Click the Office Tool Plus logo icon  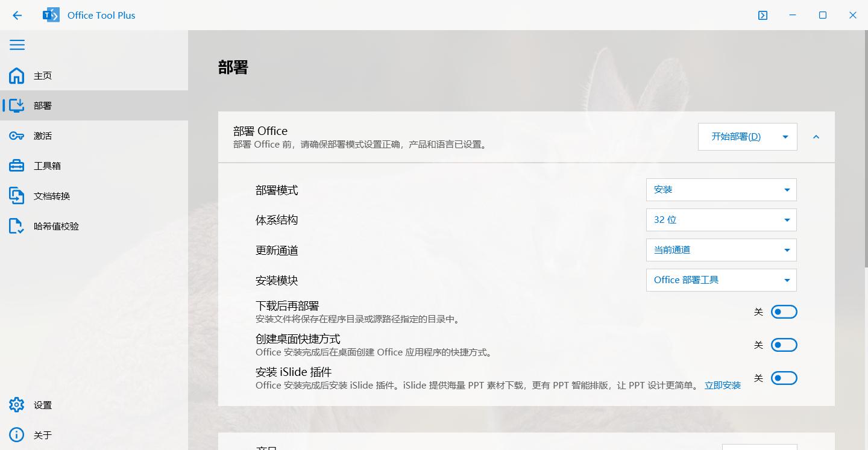[x=51, y=14]
